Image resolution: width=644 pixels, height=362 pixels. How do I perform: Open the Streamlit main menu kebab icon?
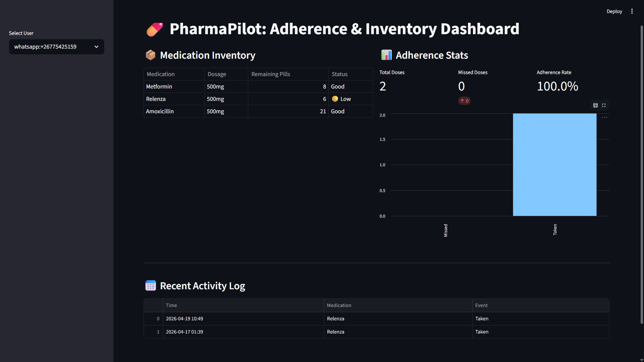tap(632, 11)
